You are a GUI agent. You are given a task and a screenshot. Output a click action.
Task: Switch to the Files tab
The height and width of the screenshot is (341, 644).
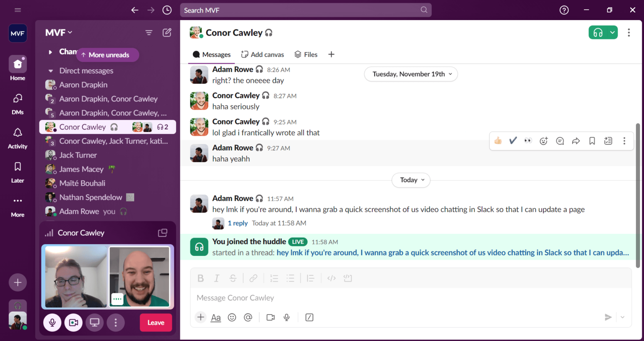(x=306, y=54)
